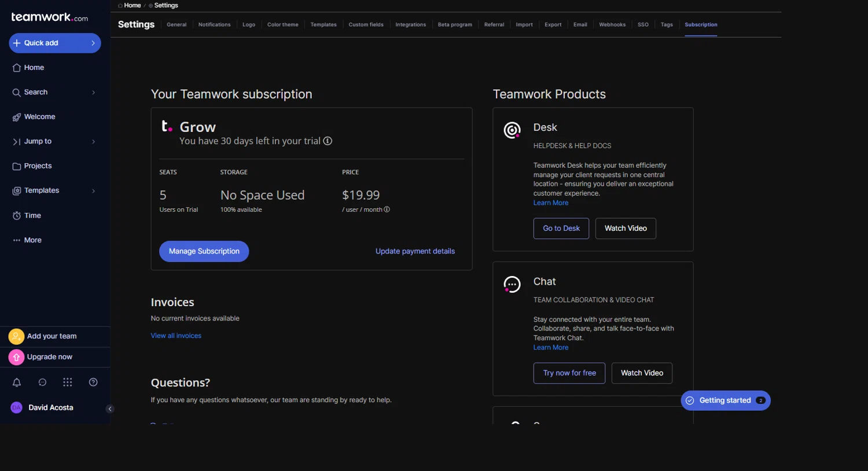Viewport: 868px width, 471px height.
Task: Click Learn More under Chat
Action: [551, 348]
